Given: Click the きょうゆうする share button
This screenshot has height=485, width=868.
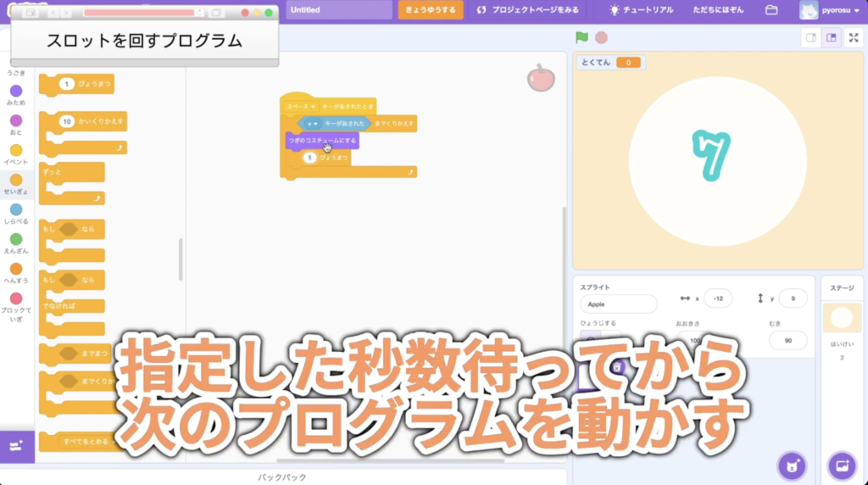Looking at the screenshot, I should click(x=431, y=10).
